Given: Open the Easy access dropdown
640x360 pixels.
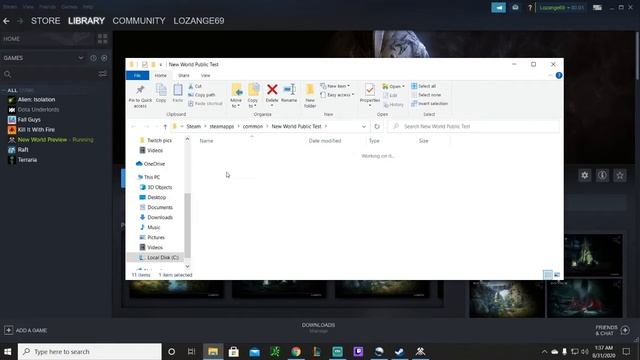Looking at the screenshot, I should tap(337, 95).
